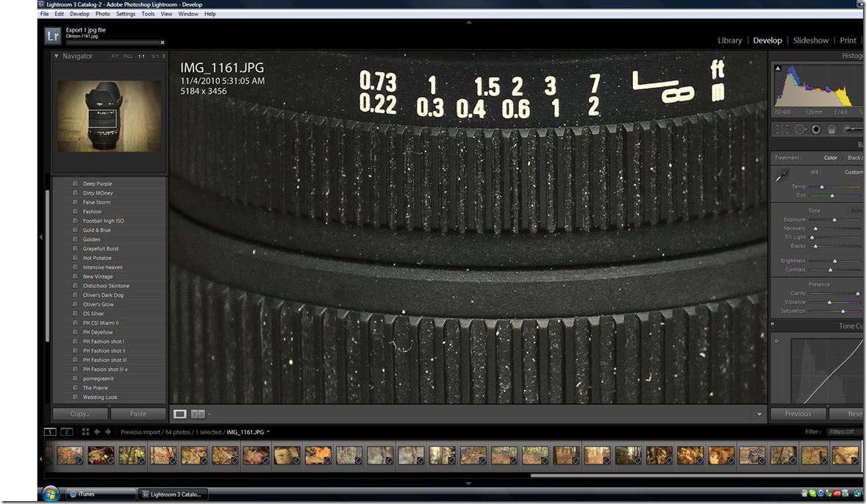Screen dimensions: 866x504
Task: Open the Tools menu
Action: click(x=148, y=14)
